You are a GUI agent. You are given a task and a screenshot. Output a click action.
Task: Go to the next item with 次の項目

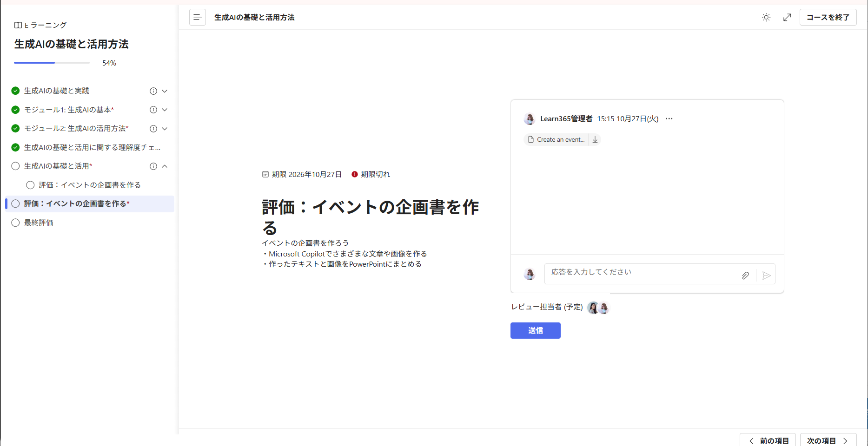[828, 441]
